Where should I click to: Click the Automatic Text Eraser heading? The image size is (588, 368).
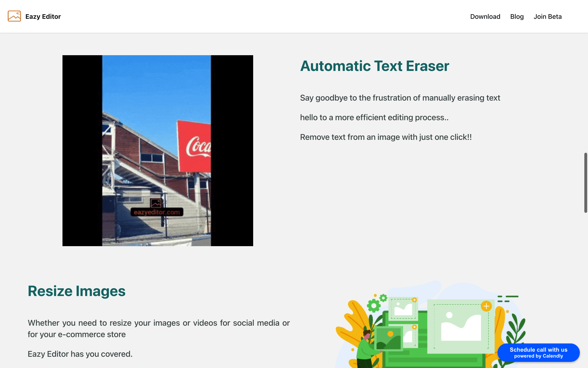[374, 66]
